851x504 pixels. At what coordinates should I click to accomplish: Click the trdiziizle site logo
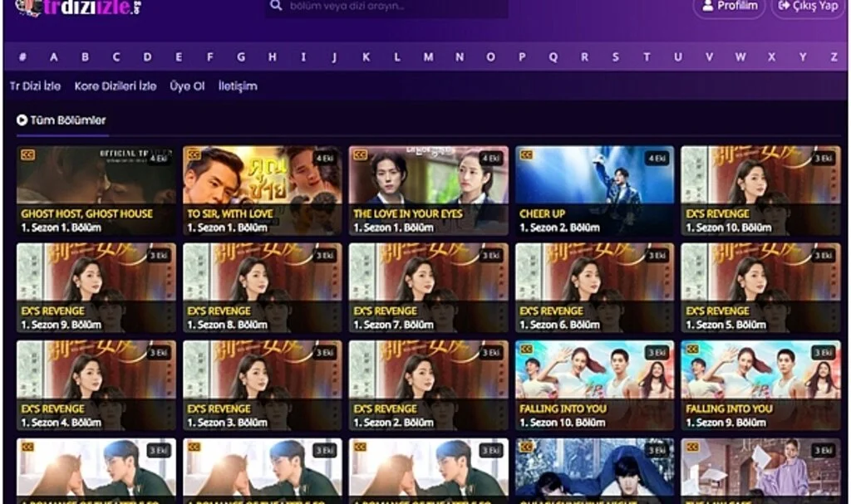pyautogui.click(x=78, y=7)
